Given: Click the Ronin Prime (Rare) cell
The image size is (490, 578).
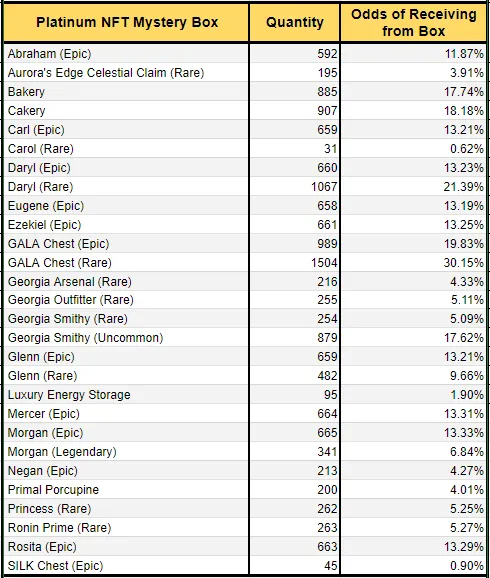Looking at the screenshot, I should (x=126, y=527).
